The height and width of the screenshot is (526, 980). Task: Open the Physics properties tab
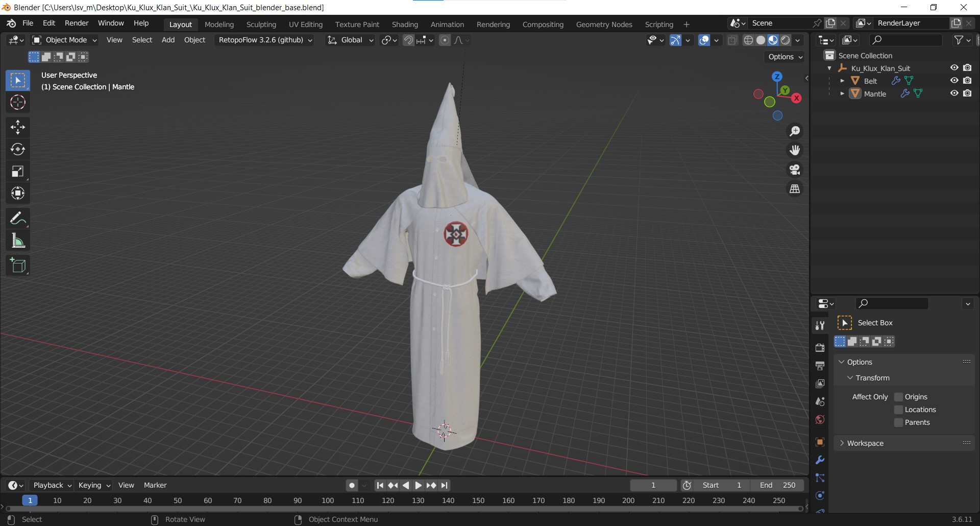pyautogui.click(x=820, y=496)
